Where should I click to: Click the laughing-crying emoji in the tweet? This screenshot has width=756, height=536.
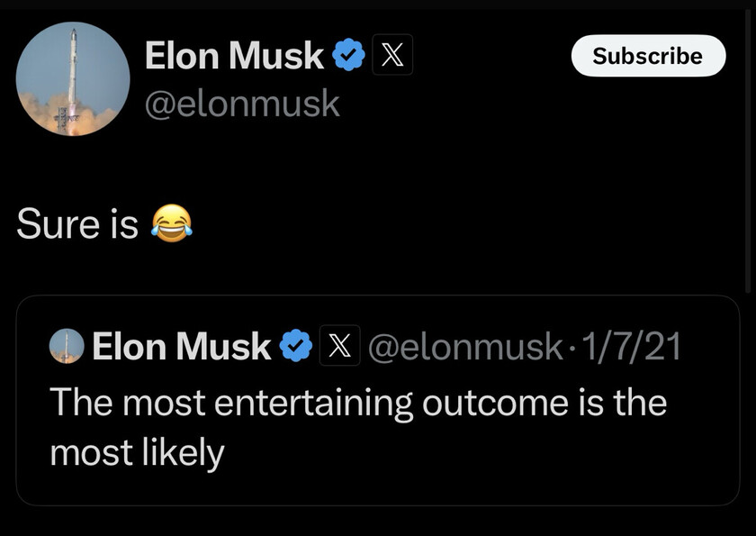click(172, 223)
